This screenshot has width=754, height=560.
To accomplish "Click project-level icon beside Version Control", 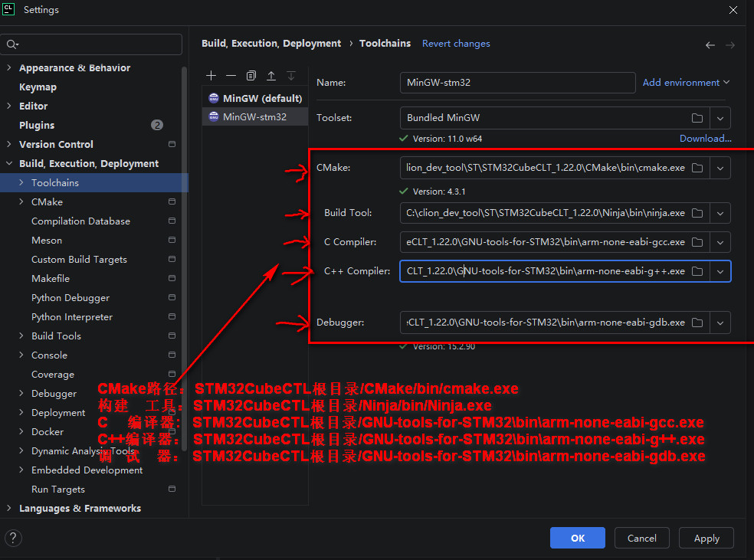I will (x=172, y=144).
